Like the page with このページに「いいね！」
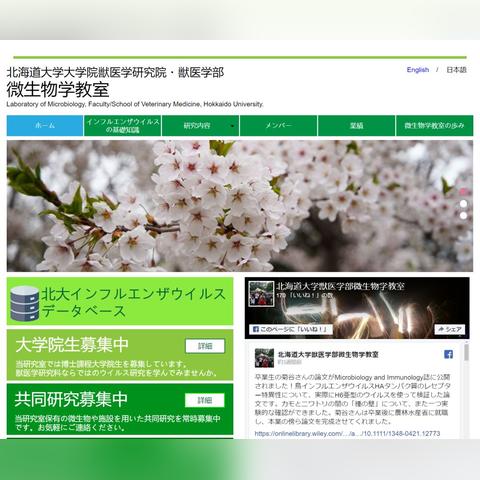 click(x=291, y=329)
